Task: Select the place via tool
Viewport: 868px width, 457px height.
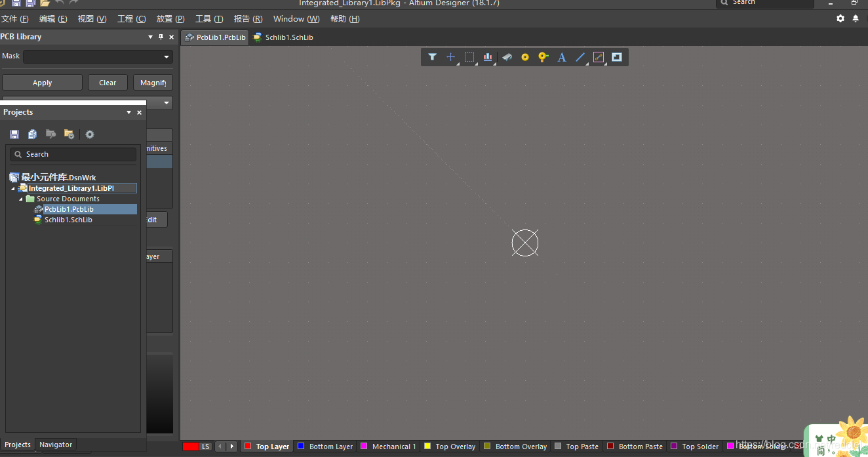Action: click(543, 57)
